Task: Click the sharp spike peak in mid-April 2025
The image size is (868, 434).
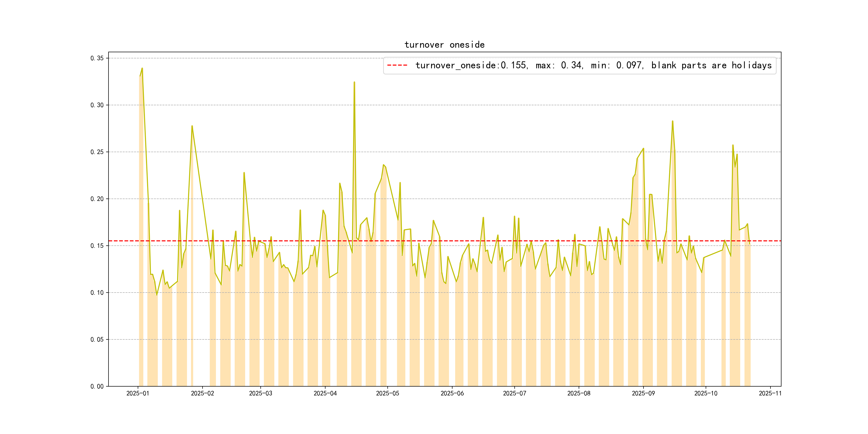Action: tap(354, 82)
